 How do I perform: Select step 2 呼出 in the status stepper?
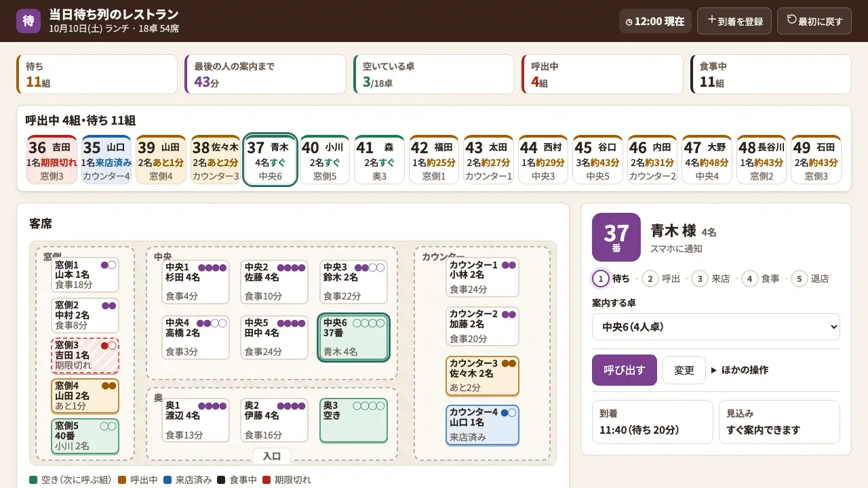pyautogui.click(x=660, y=279)
